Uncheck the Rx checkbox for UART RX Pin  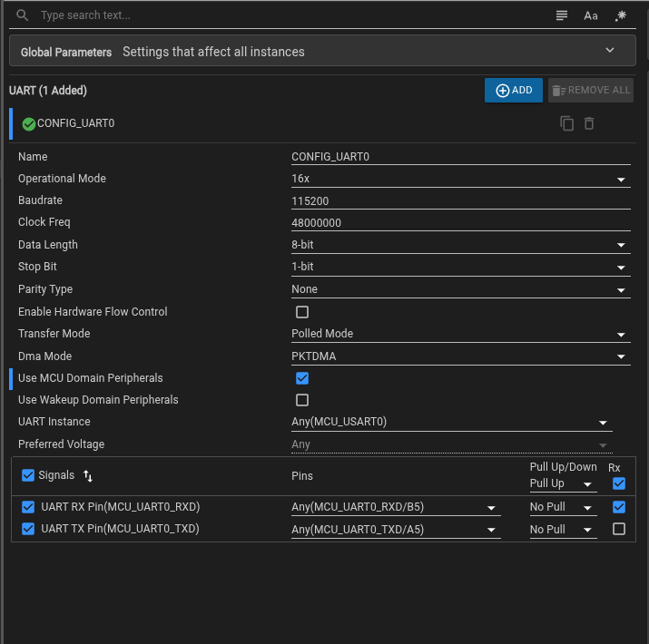[619, 507]
